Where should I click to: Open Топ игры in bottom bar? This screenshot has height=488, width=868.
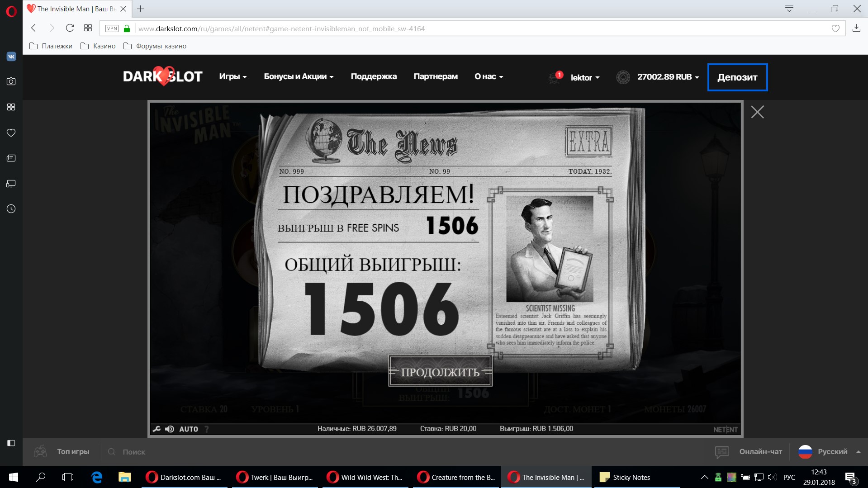tap(62, 451)
